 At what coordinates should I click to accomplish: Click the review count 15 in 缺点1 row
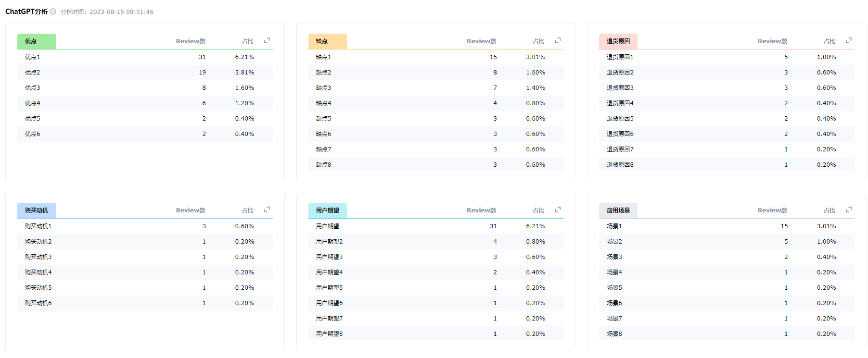tap(493, 57)
